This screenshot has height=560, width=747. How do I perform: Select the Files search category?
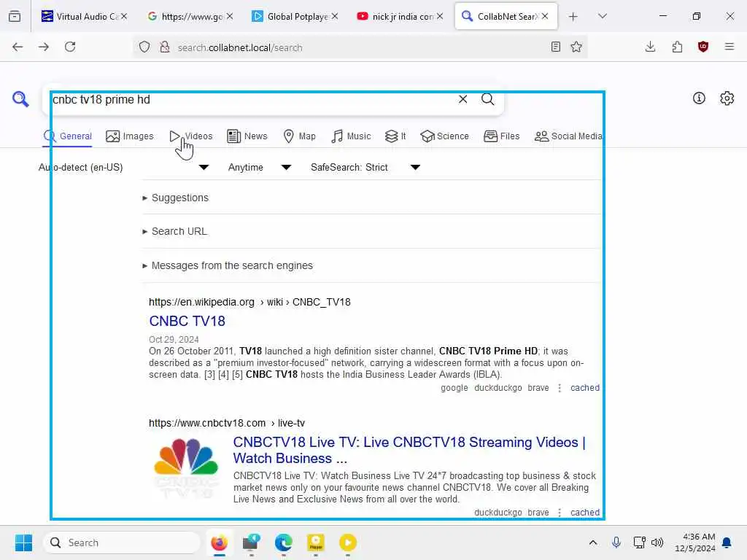[502, 136]
